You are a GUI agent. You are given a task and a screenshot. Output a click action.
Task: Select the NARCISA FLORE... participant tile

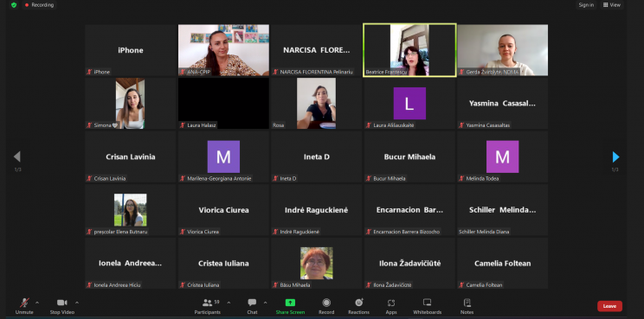tap(316, 50)
